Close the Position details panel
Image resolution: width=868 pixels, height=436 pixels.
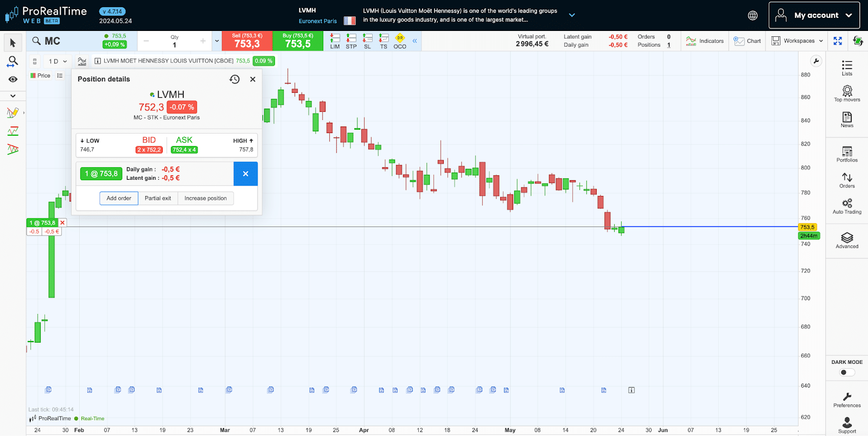click(253, 79)
